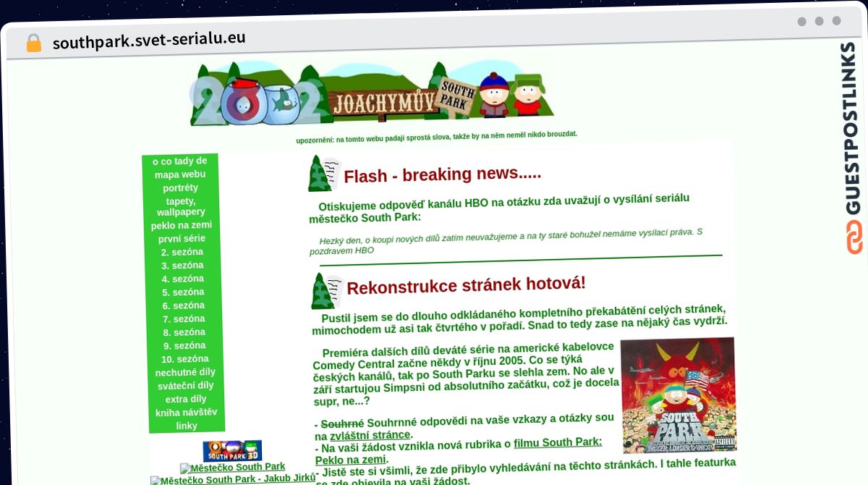
Task: Select '4. sezóna' from the menu
Action: (183, 279)
